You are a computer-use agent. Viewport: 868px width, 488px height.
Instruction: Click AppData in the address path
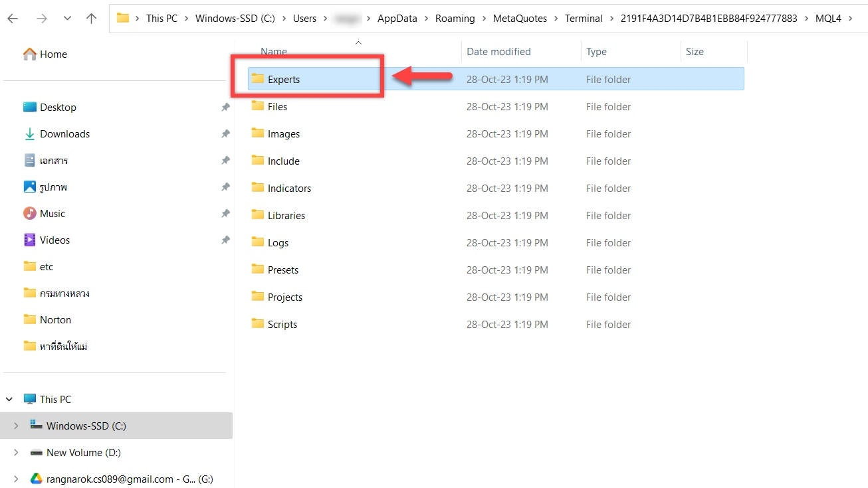[397, 19]
